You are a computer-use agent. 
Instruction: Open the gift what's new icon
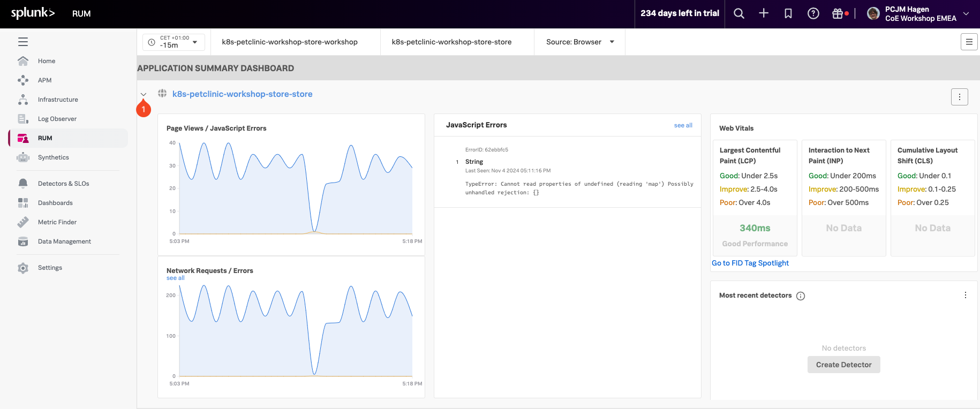point(838,14)
